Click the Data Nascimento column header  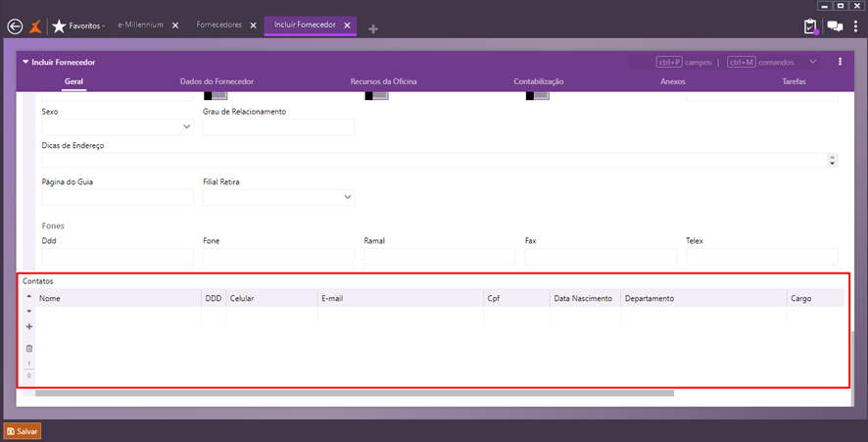tap(585, 298)
